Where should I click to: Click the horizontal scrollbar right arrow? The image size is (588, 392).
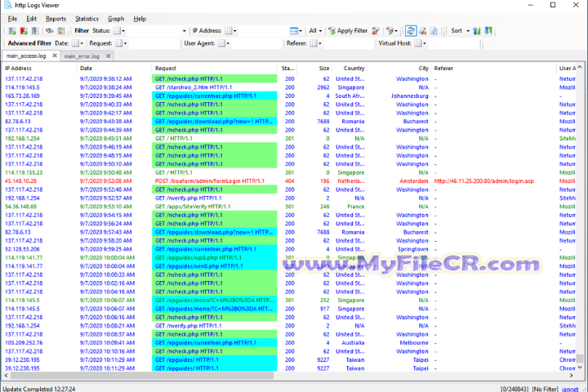click(x=571, y=375)
